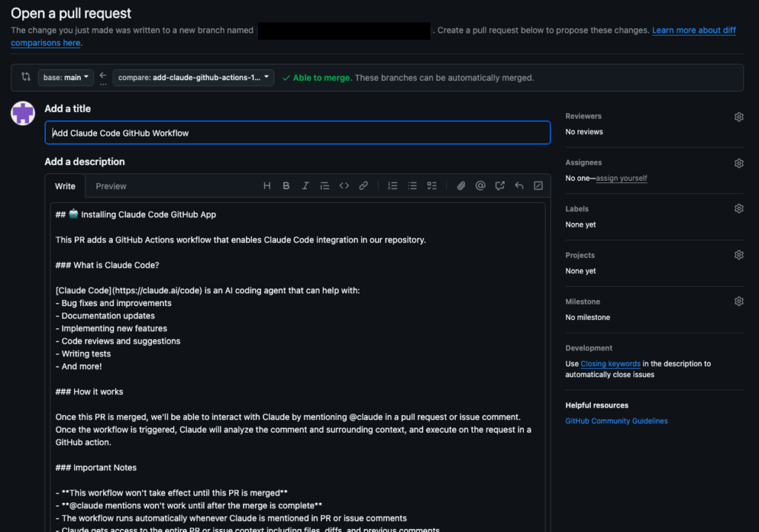Click 'No reviews' text under Reviewers

coord(584,132)
